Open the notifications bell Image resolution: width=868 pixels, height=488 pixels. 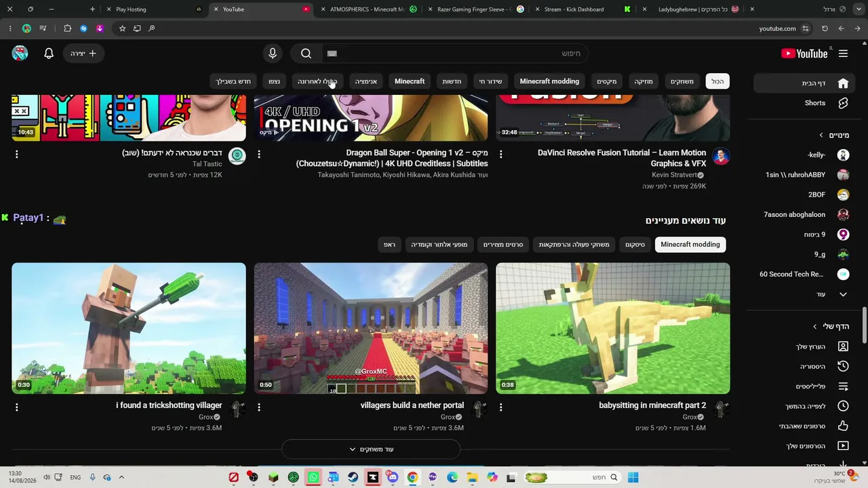click(x=49, y=54)
